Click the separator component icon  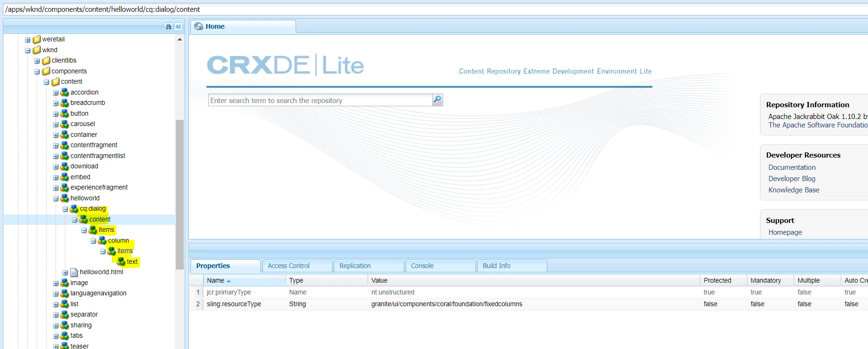65,315
